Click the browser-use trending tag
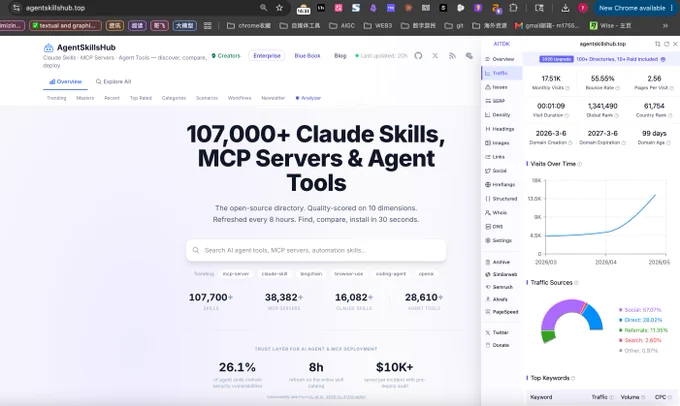Viewport: 680px width, 406px height. [x=349, y=274]
